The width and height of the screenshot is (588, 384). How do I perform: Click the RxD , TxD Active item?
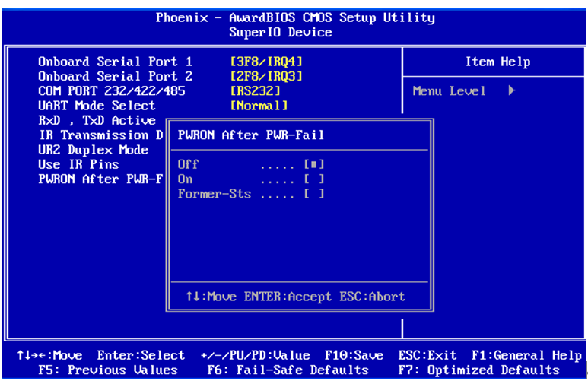[x=97, y=120]
